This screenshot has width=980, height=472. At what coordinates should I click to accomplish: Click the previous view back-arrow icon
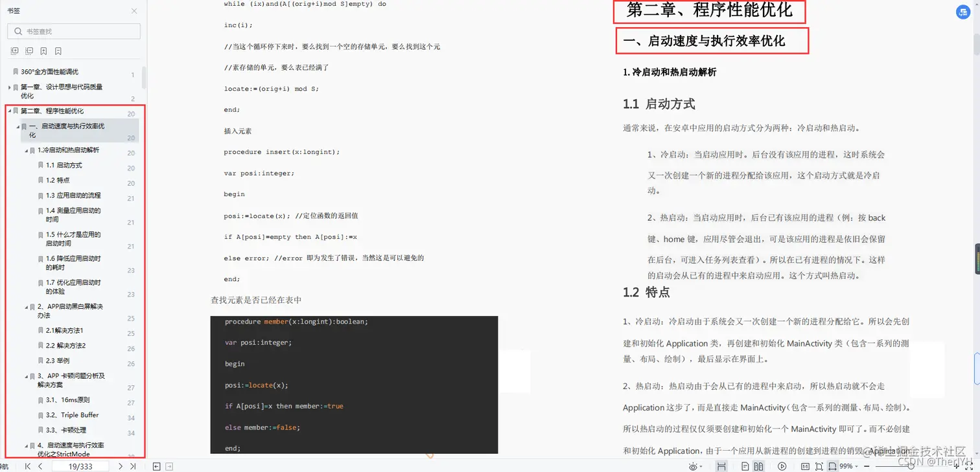tap(156, 466)
